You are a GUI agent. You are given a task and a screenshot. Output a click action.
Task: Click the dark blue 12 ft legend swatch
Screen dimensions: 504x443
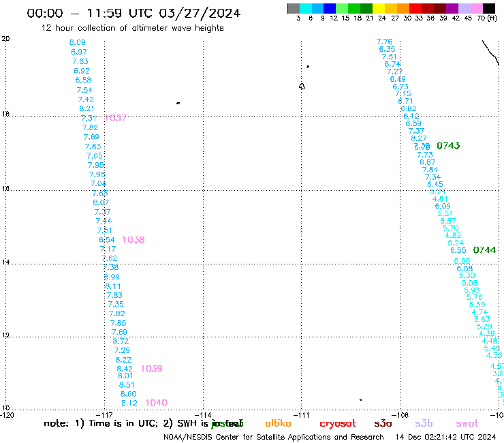[x=330, y=8]
